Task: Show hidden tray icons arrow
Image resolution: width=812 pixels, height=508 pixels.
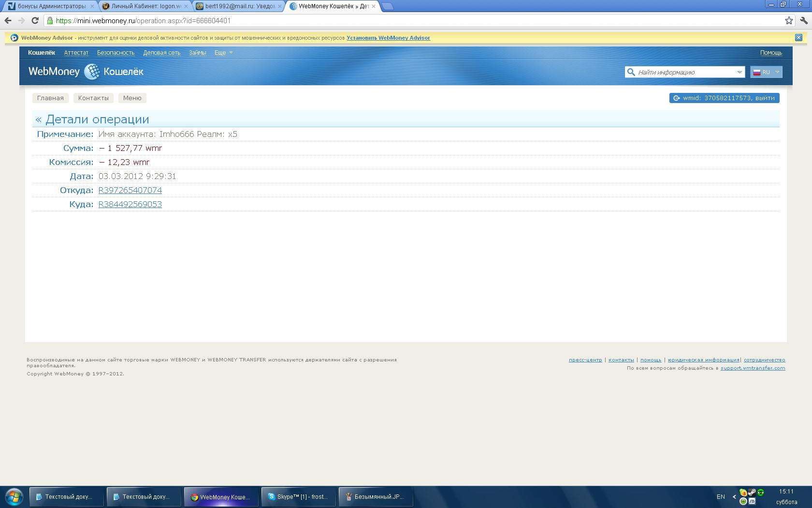Action: click(x=734, y=497)
